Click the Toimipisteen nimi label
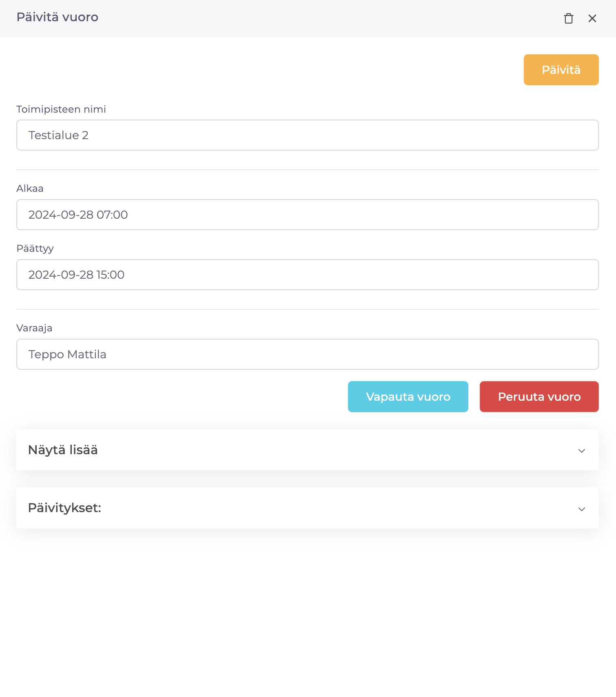 point(61,109)
